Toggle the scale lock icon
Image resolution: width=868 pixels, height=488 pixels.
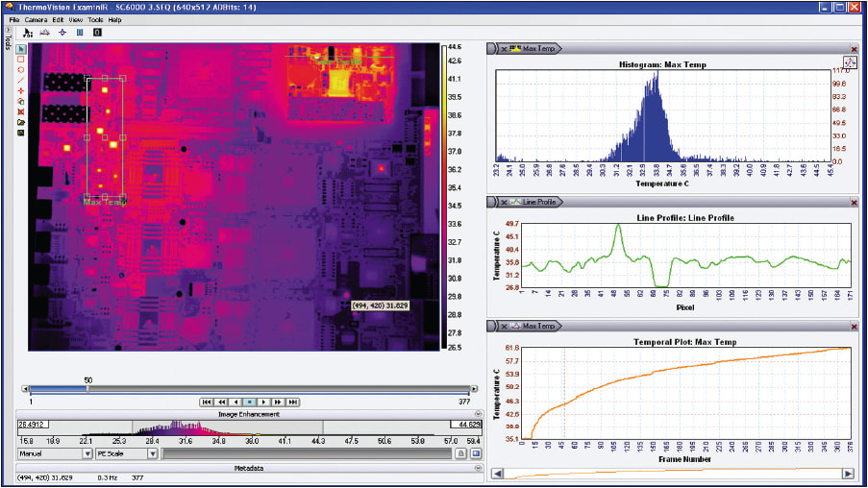(x=460, y=453)
